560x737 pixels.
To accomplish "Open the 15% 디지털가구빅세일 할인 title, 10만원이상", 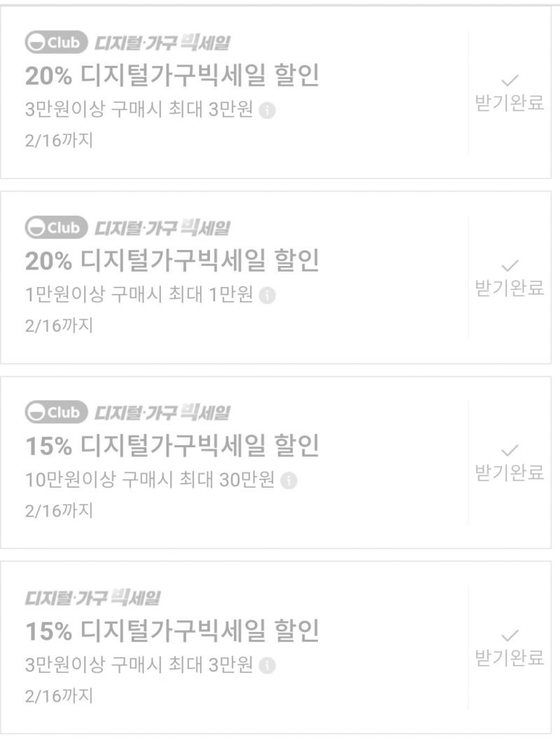I will 172,446.
